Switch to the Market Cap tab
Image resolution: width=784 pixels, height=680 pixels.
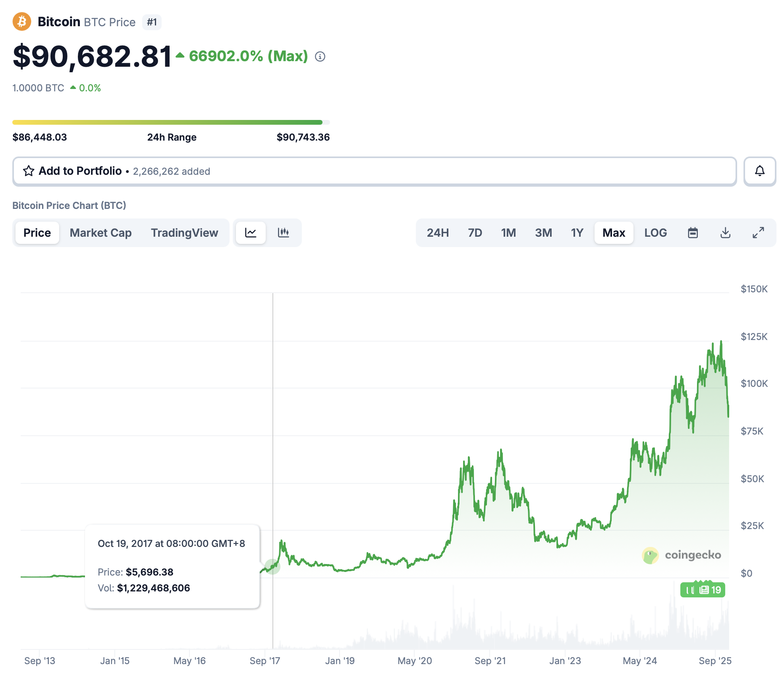[100, 233]
